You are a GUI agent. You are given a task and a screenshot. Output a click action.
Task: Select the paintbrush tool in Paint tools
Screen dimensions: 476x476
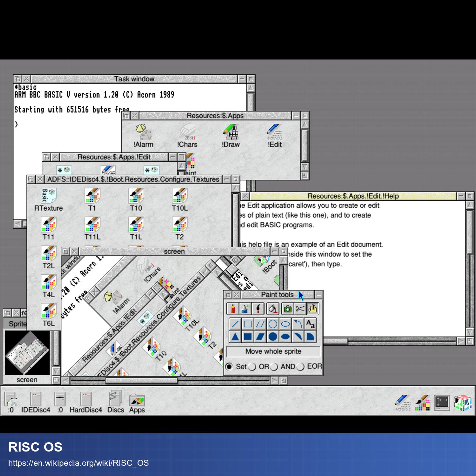258,309
